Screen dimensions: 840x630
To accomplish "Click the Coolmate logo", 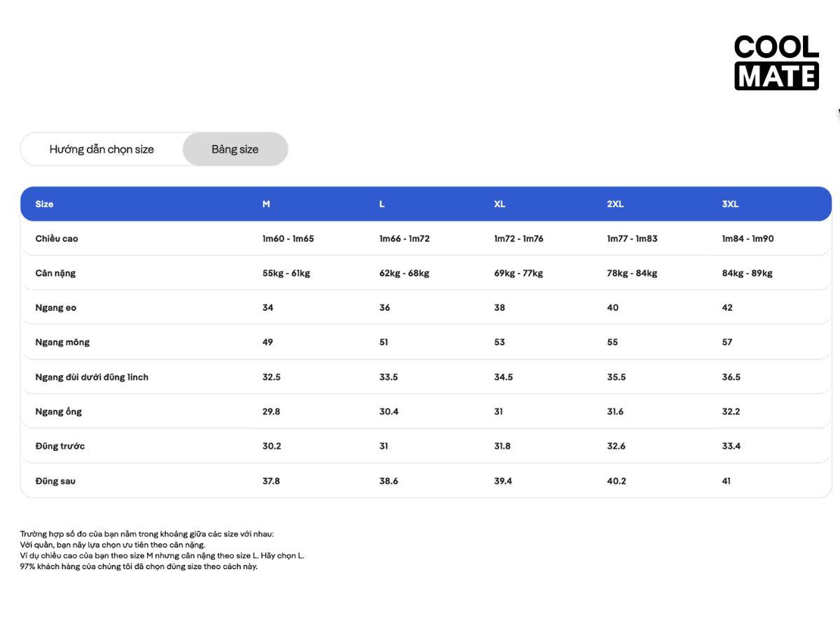I will [x=776, y=62].
